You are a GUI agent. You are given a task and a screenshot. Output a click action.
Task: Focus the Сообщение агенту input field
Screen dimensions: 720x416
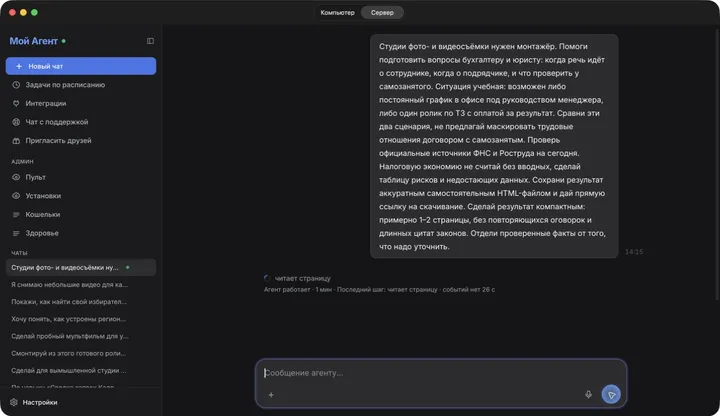point(441,373)
